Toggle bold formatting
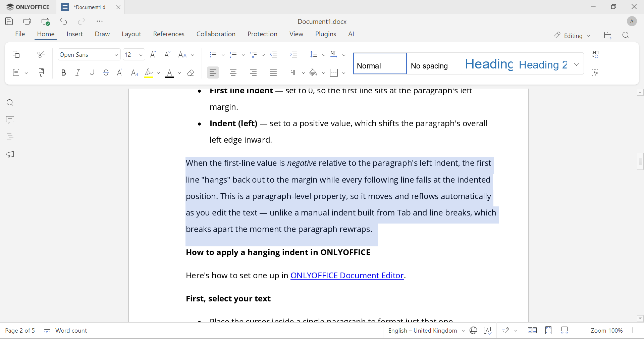Viewport: 644px width, 339px height. click(x=63, y=73)
